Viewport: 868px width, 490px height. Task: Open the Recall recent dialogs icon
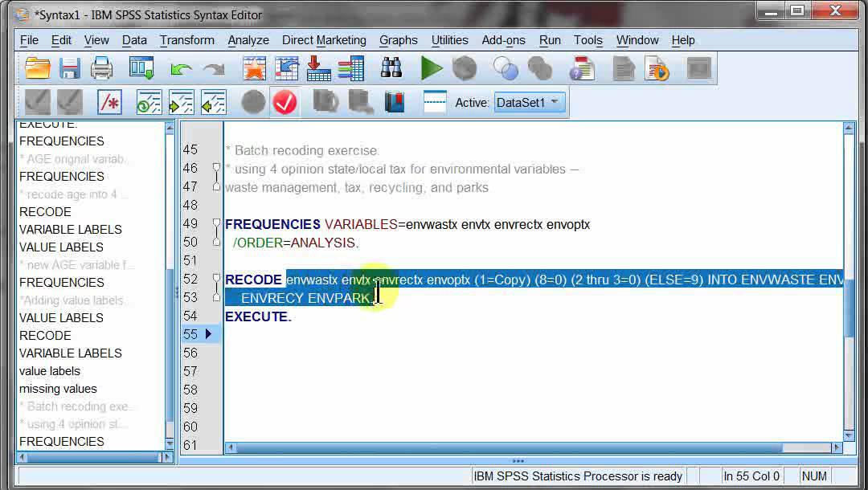point(141,68)
